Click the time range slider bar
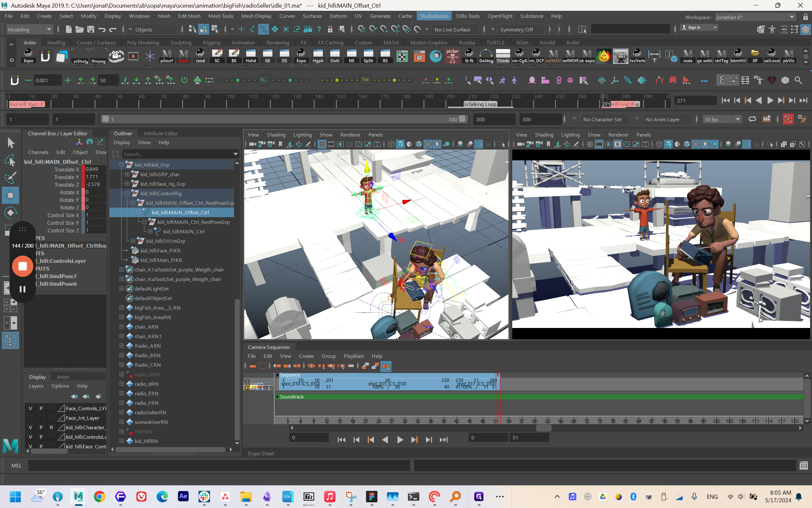 (x=285, y=119)
